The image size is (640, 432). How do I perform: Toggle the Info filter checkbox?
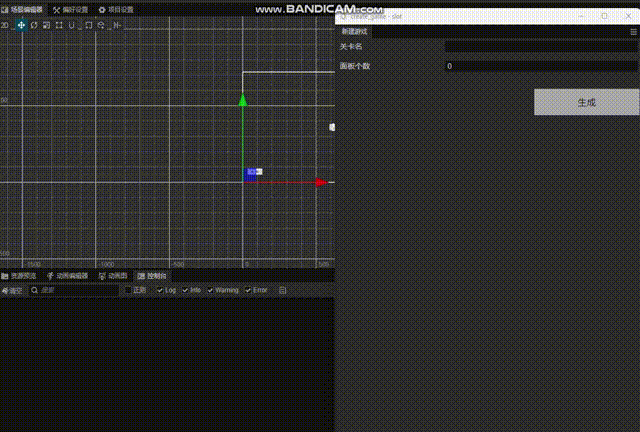coord(185,290)
